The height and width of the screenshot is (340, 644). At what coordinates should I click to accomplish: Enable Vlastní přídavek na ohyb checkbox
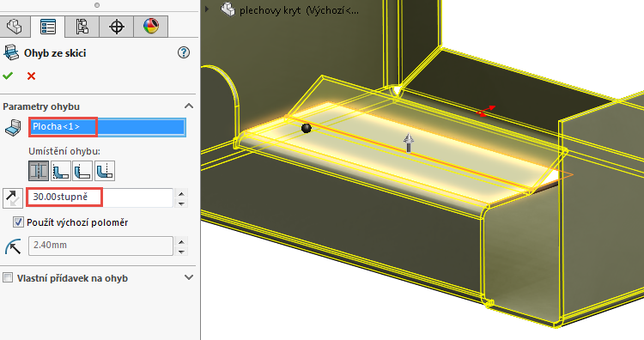tap(8, 278)
